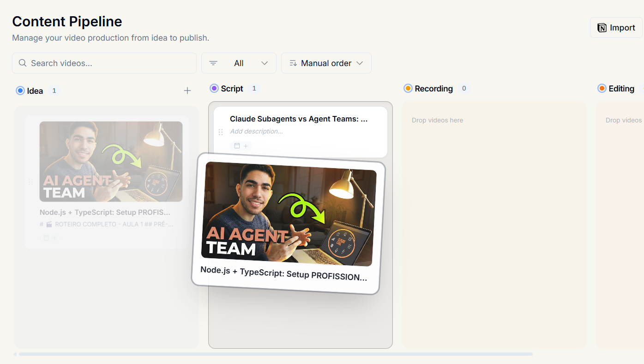Select the Script column header

click(233, 88)
